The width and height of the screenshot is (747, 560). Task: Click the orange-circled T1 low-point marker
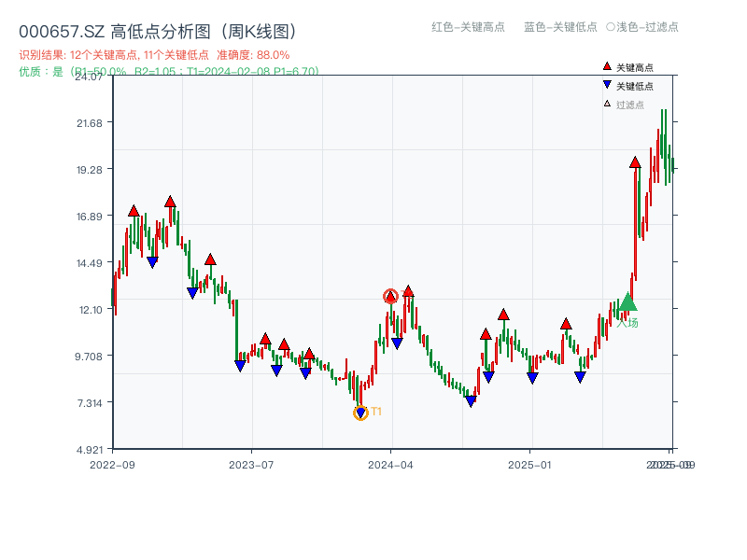[x=360, y=411]
